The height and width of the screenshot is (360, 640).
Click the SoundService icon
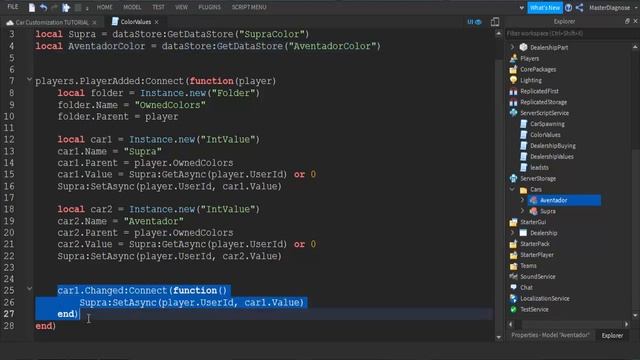point(513,276)
